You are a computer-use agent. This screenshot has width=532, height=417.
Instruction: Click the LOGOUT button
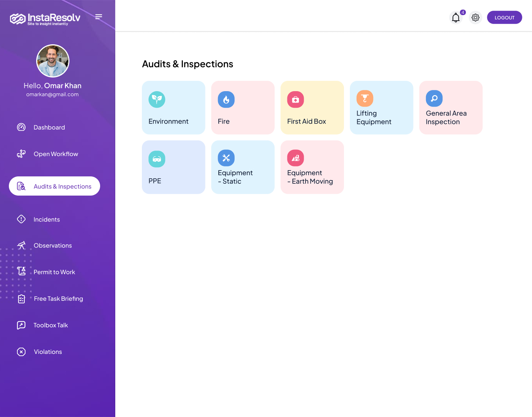pyautogui.click(x=504, y=18)
